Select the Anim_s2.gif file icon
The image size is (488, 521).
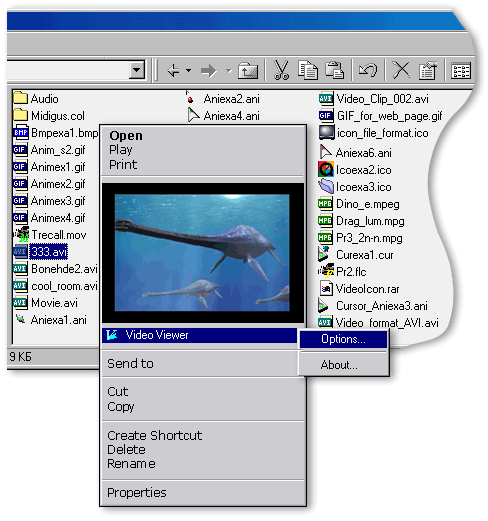tap(20, 150)
